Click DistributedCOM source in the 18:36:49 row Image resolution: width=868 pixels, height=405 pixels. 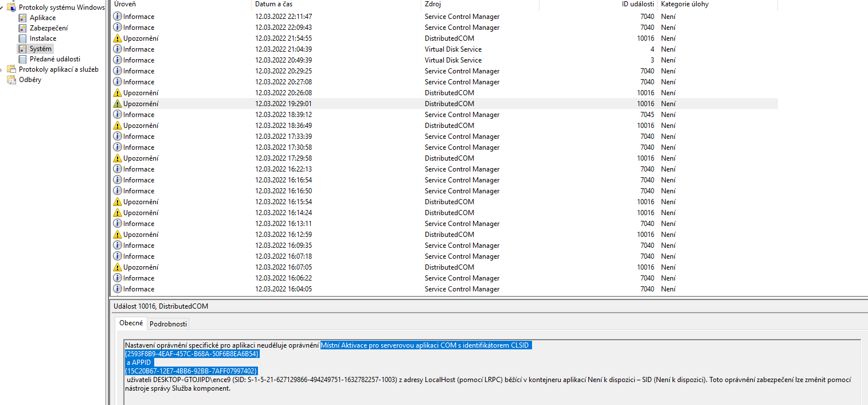click(x=449, y=126)
